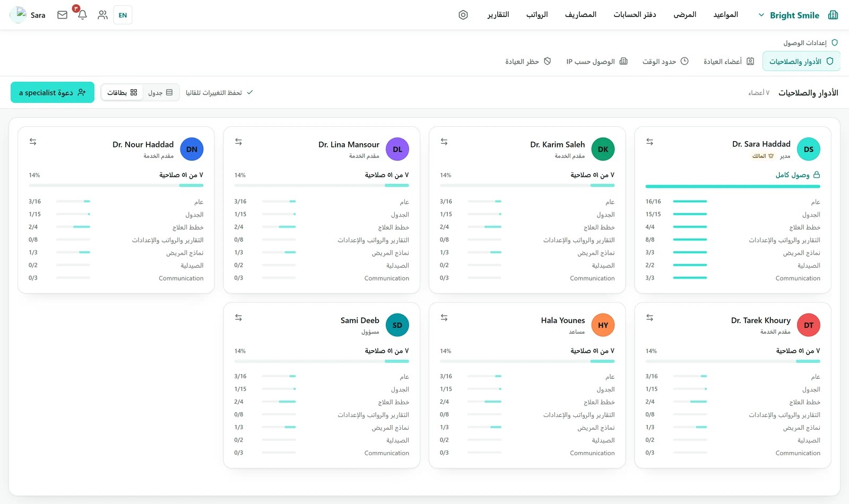
Task: Switch to the بطاقات cards view
Action: click(x=122, y=92)
